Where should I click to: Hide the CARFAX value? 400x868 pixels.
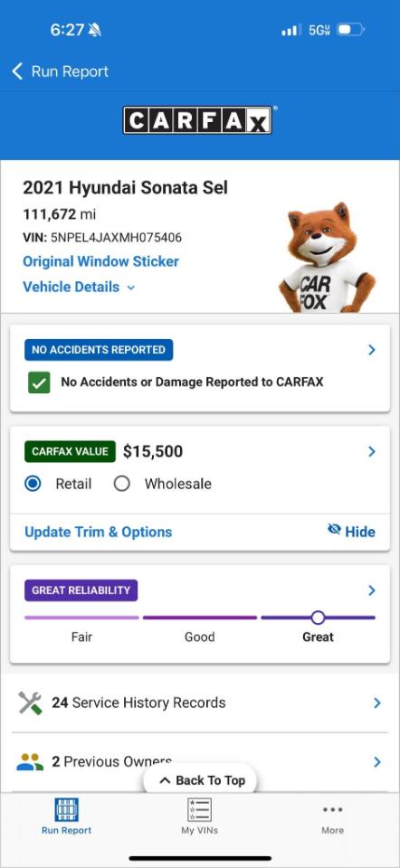[351, 532]
